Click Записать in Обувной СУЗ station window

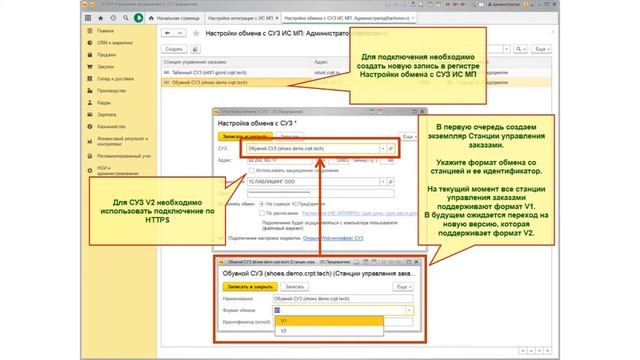[x=295, y=287]
